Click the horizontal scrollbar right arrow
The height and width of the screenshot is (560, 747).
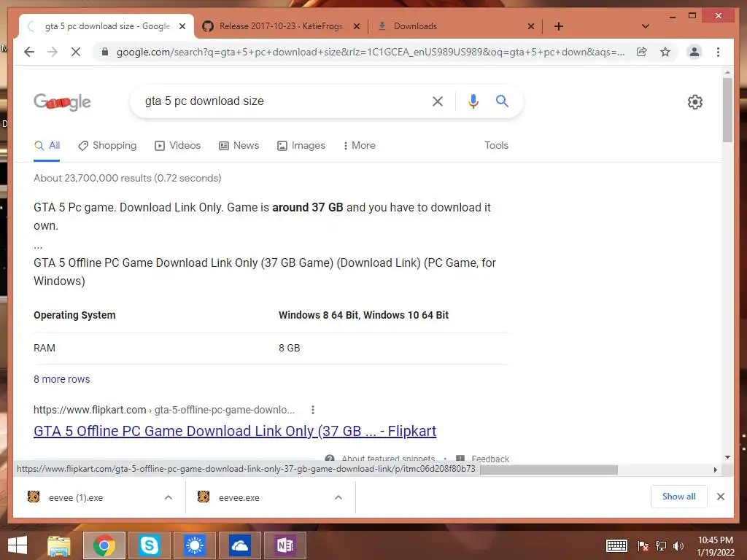pos(715,470)
